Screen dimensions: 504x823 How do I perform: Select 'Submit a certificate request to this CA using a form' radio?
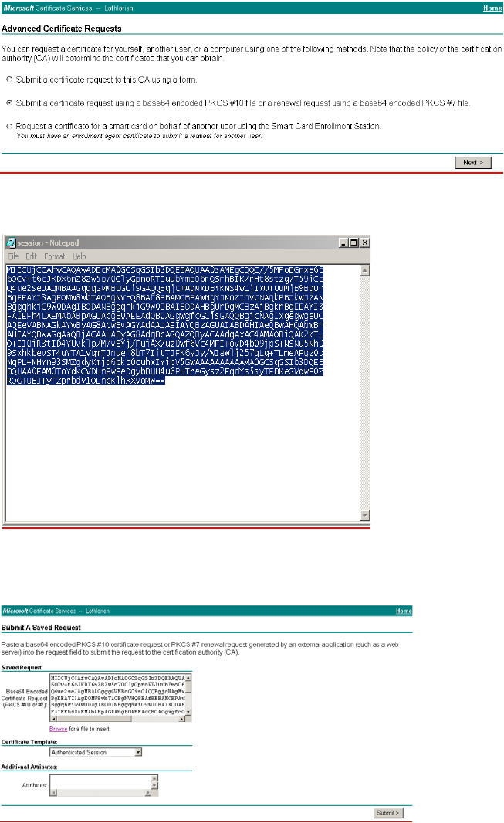point(9,80)
